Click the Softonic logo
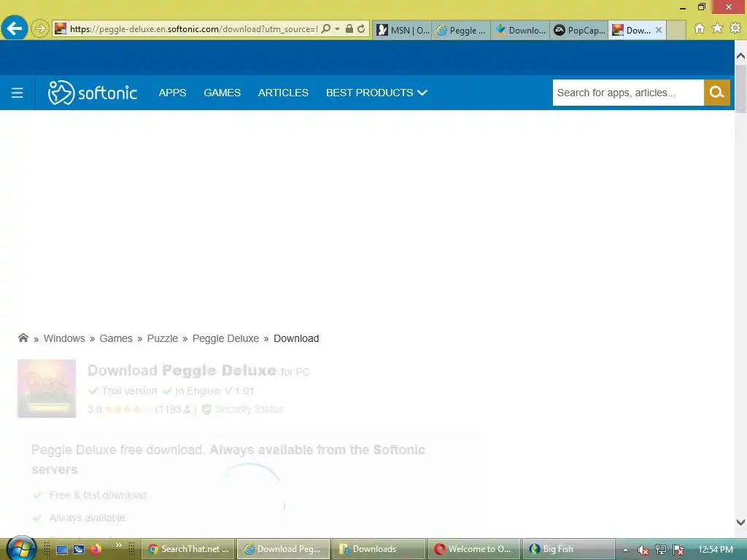The width and height of the screenshot is (747, 560). [93, 93]
